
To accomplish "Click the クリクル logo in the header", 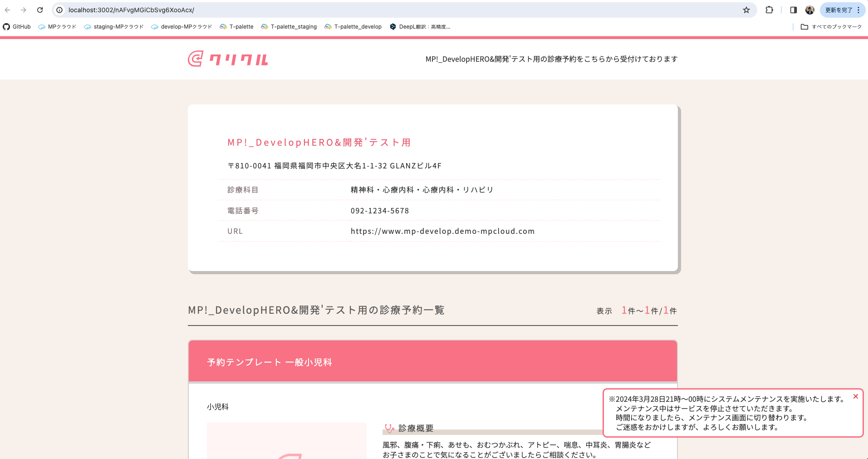I will click(x=228, y=59).
